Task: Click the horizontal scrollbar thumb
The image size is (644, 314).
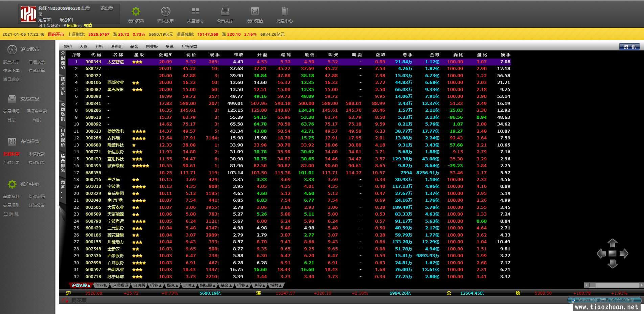Action: tap(592, 285)
